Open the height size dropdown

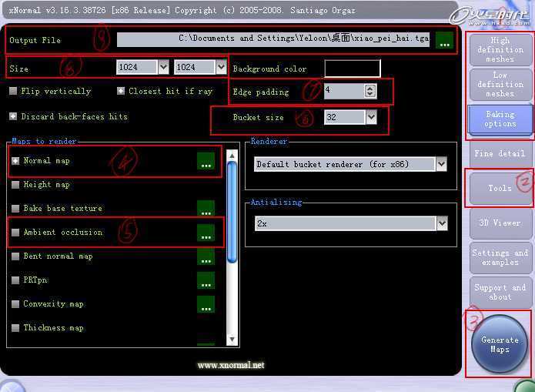[x=221, y=67]
